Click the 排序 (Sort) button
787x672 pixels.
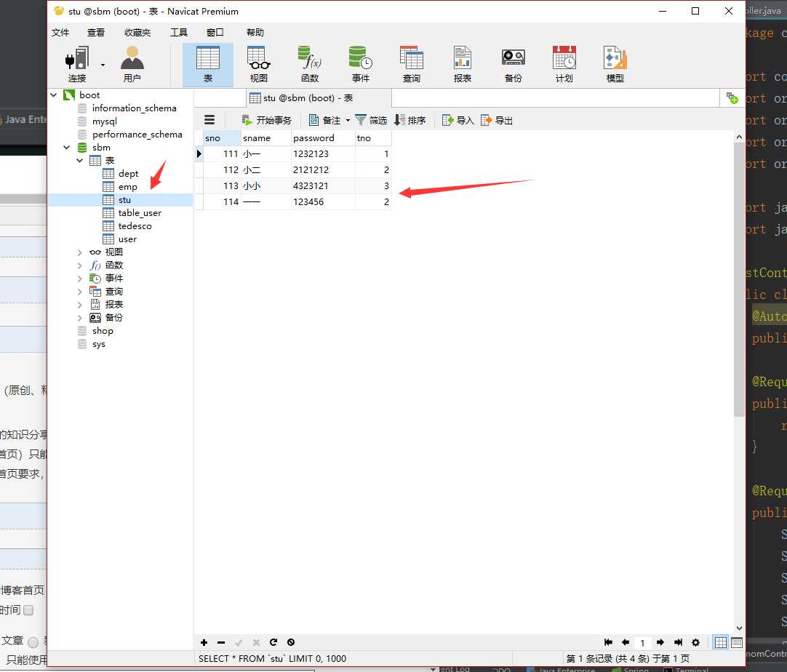pyautogui.click(x=410, y=120)
